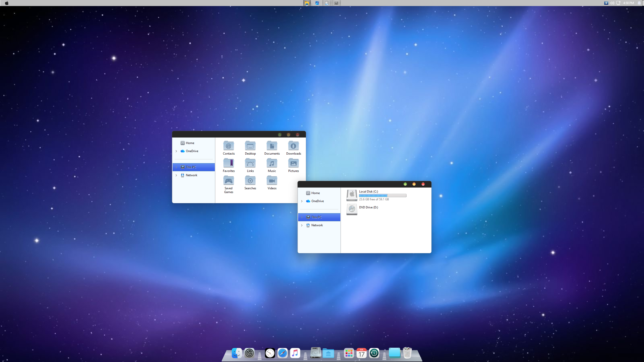Open the Music app in the dock
This screenshot has width=644, height=362.
295,353
